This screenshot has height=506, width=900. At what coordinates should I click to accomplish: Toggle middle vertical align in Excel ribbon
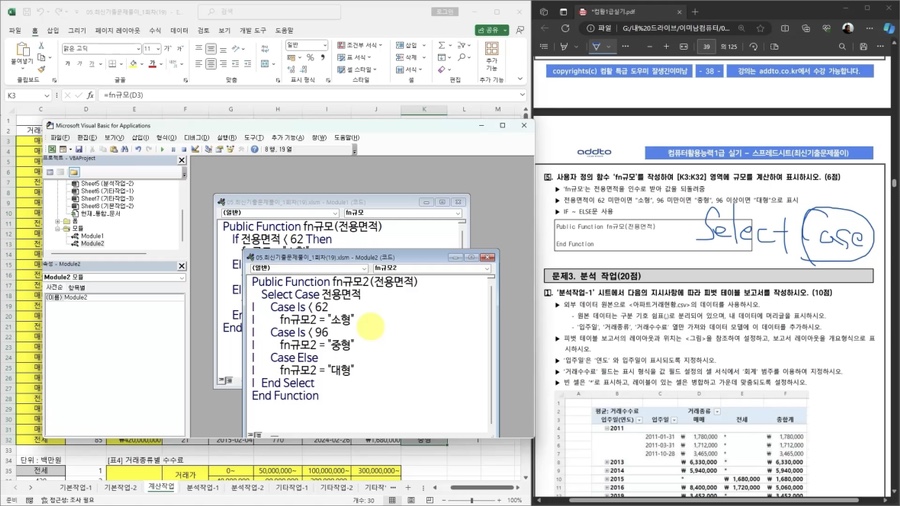tap(211, 49)
